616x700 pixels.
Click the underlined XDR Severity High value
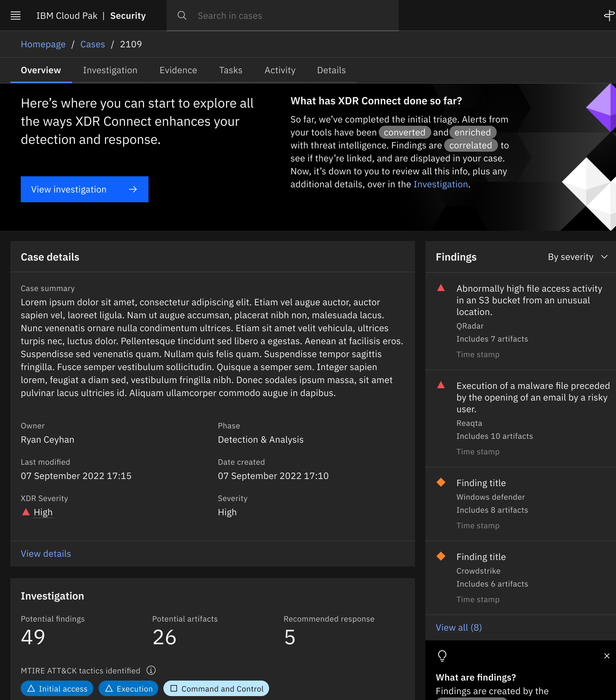(43, 512)
